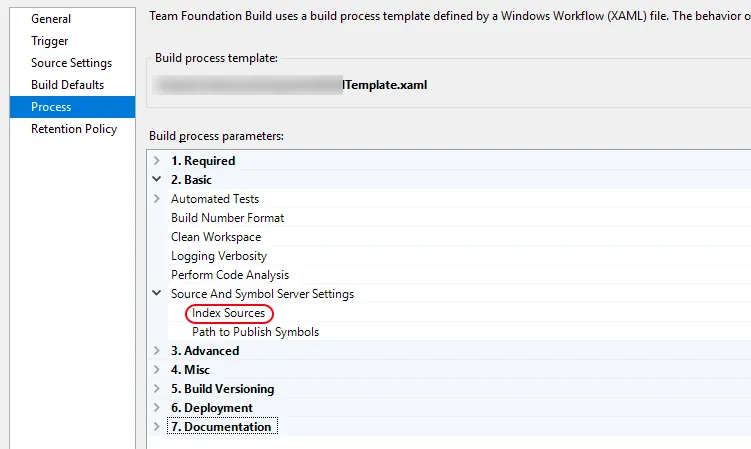Screen dimensions: 751x449
Task: Expand the 4. Misc section
Action: point(157,370)
